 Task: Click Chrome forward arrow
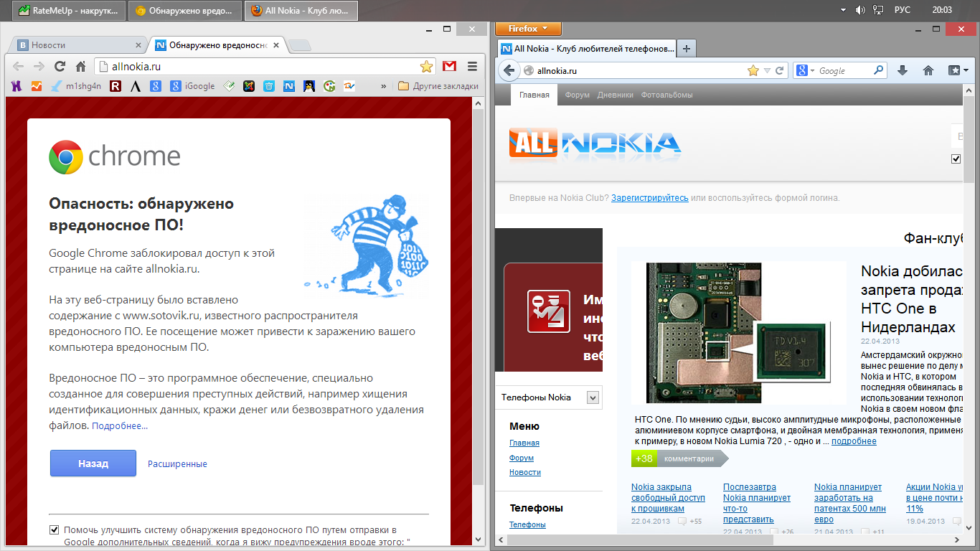[39, 67]
